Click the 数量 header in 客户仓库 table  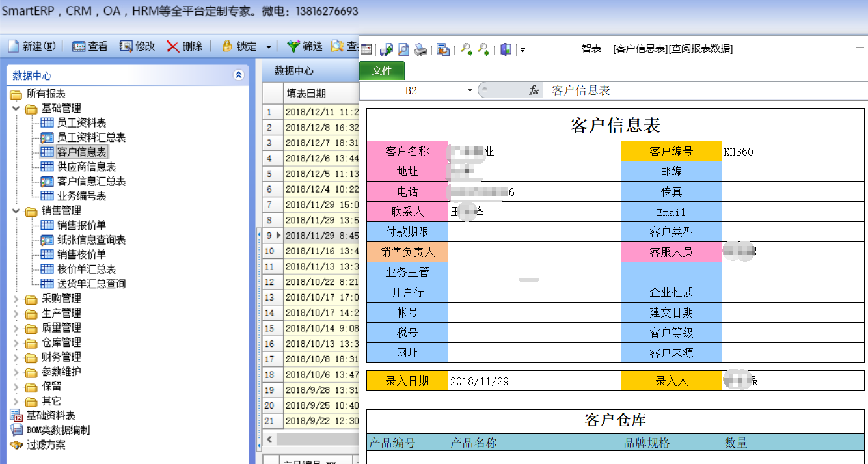[793, 443]
